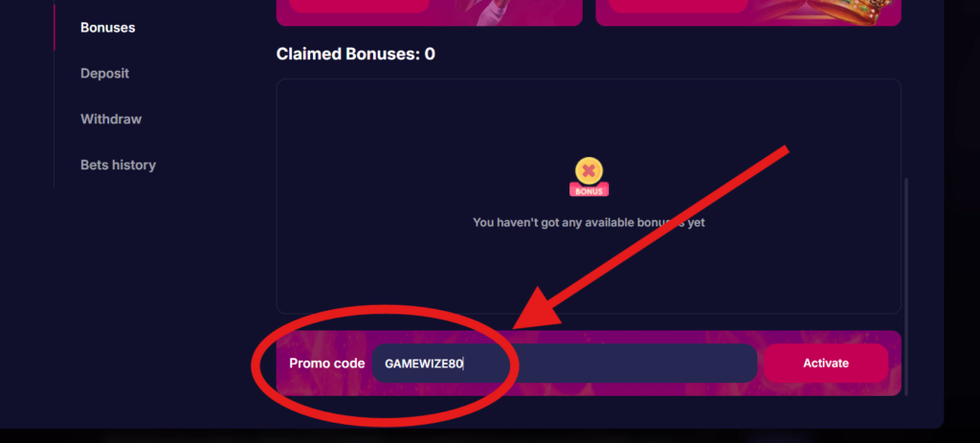Switch to the Deposit section
Viewport: 980px width, 443px height.
[x=104, y=74]
